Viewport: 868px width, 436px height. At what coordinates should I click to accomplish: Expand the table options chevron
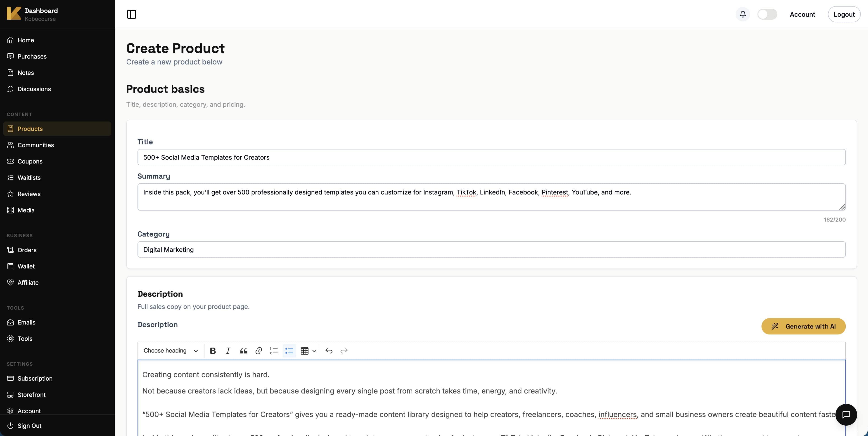(x=314, y=351)
